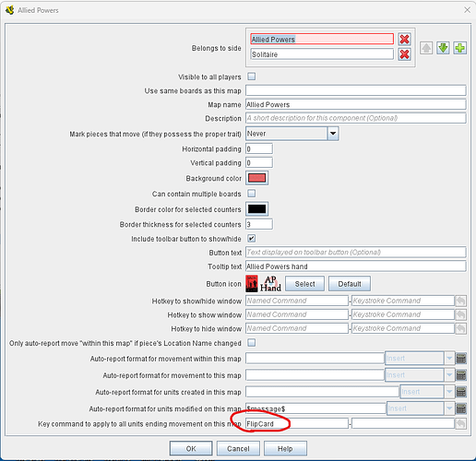Move selected side down with green arrow
This screenshot has width=476, height=461.
coord(443,48)
